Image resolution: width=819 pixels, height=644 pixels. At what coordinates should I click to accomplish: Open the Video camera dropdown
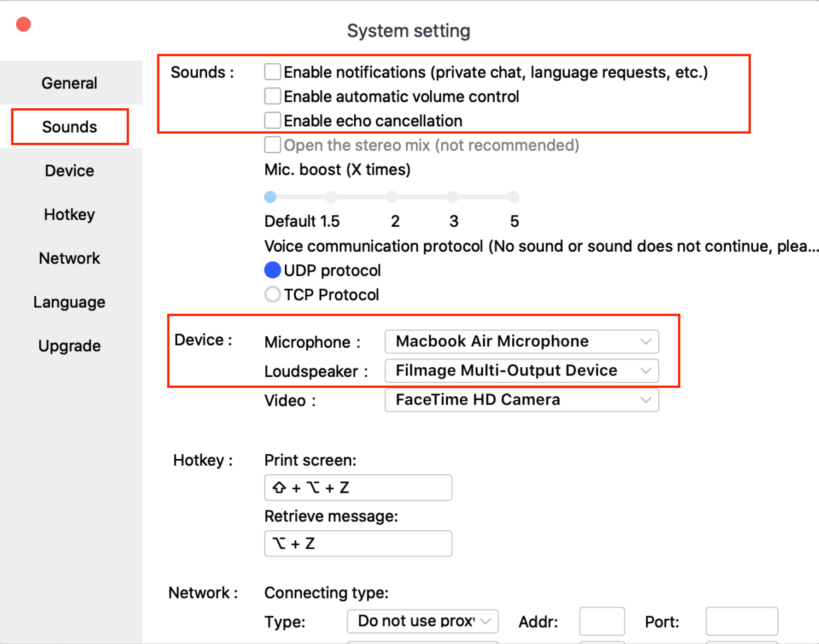[x=522, y=400]
